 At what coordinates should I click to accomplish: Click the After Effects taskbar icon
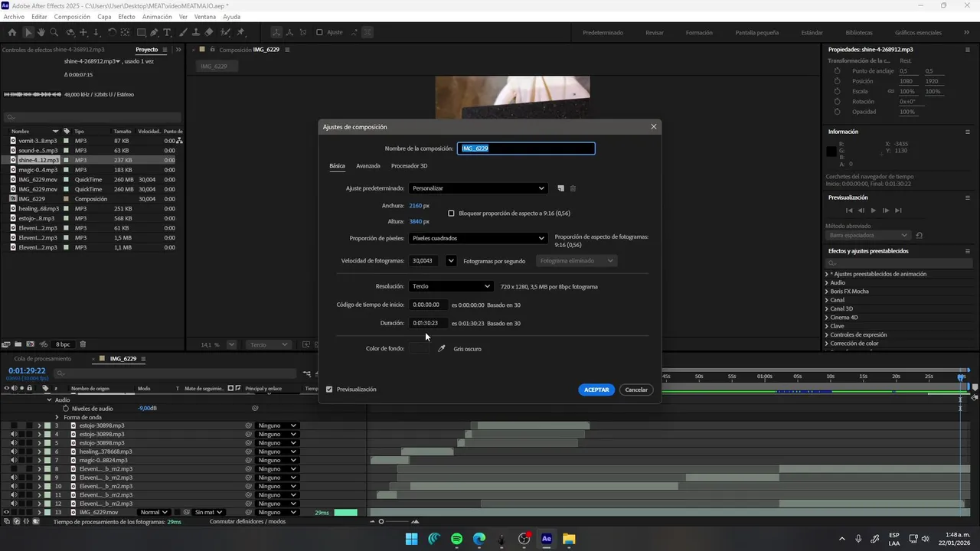click(547, 539)
